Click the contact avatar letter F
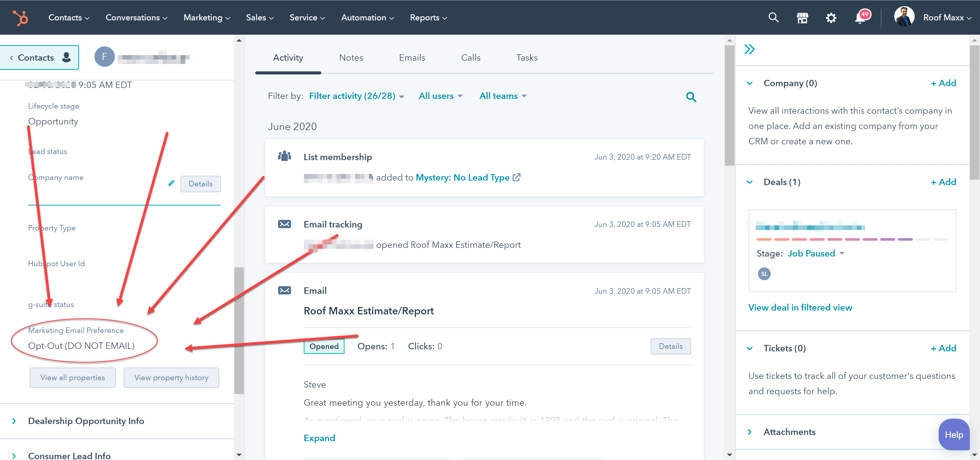This screenshot has height=460, width=980. pos(105,57)
